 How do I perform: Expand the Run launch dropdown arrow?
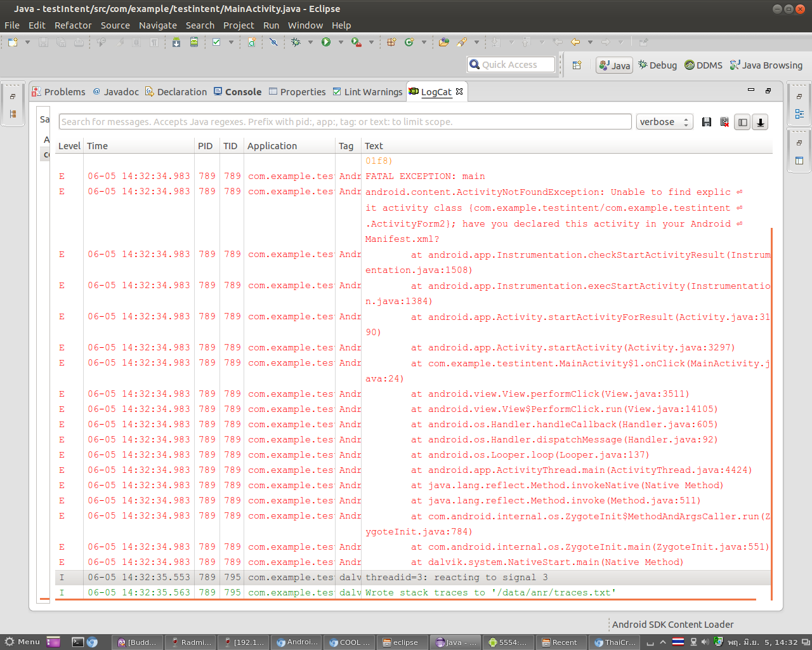341,42
